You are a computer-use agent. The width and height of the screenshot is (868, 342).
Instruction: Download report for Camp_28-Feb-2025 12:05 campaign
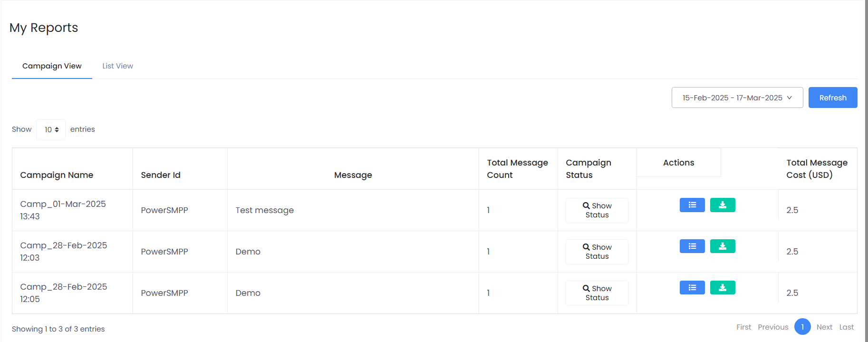pyautogui.click(x=722, y=288)
